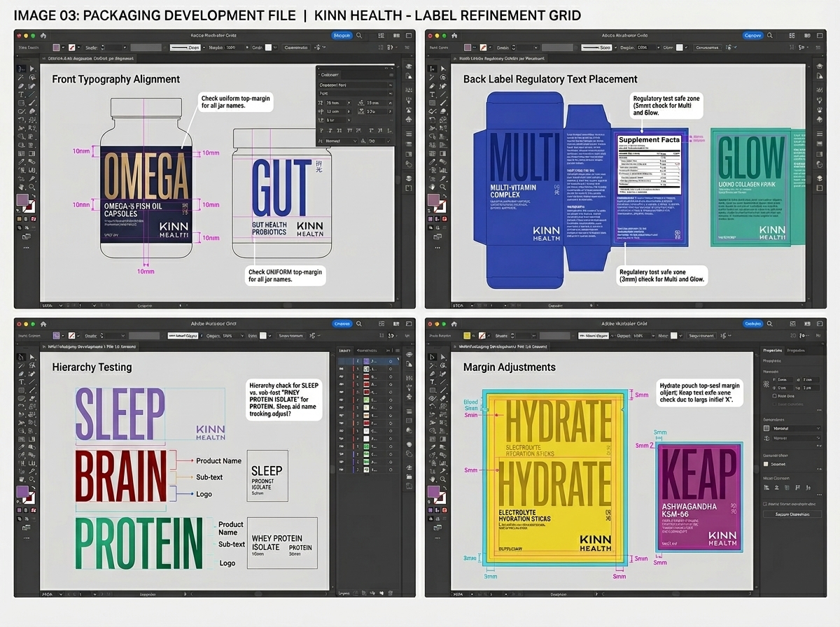Viewport: 840px width, 627px height.
Task: Click the search magnifier in Hierarchy Testing window
Action: [359, 324]
